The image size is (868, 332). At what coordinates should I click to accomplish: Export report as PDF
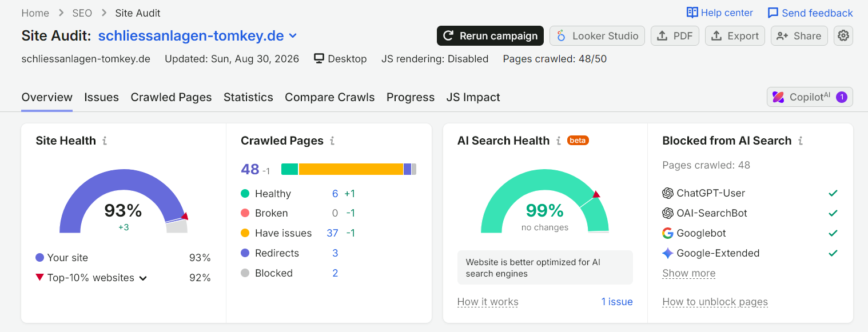(x=674, y=36)
